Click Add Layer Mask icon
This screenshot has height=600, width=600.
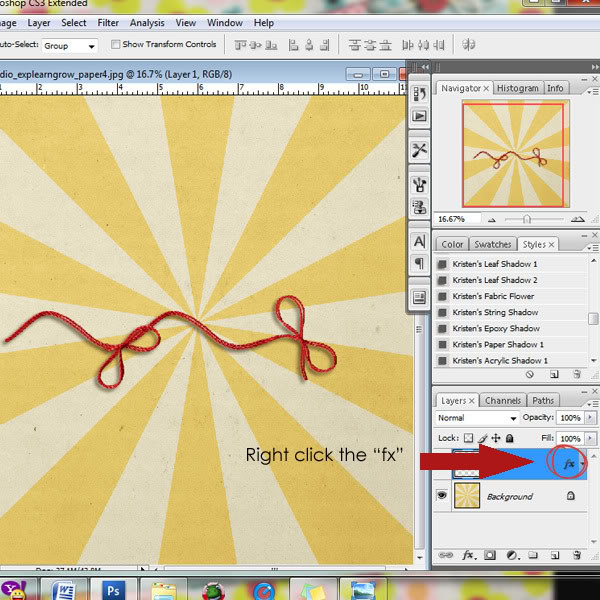pos(490,555)
